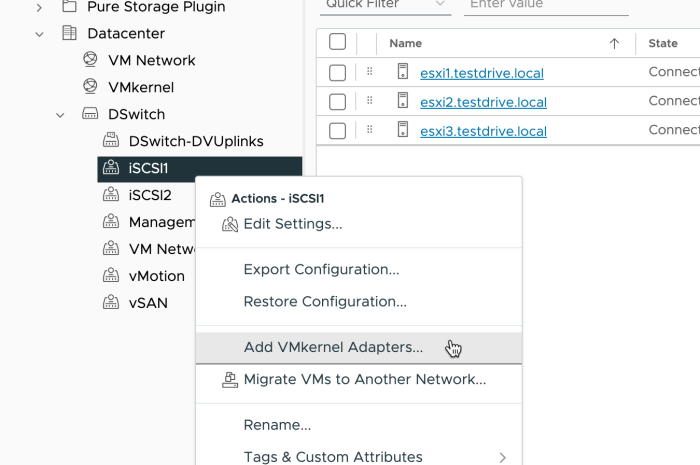Viewport: 700px width, 465px height.
Task: Click the DSwitch-DVUplinks port group icon
Action: (x=111, y=141)
